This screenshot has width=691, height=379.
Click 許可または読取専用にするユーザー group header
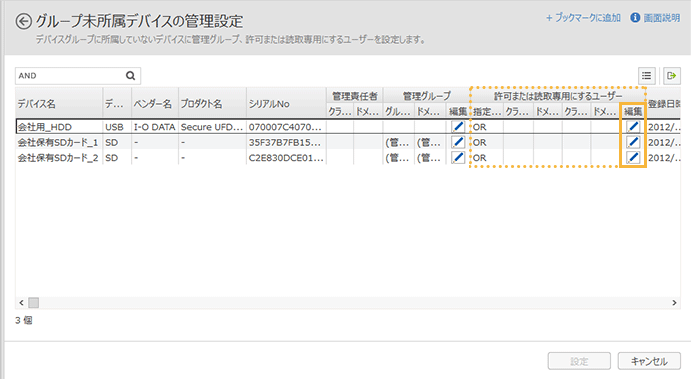point(558,96)
